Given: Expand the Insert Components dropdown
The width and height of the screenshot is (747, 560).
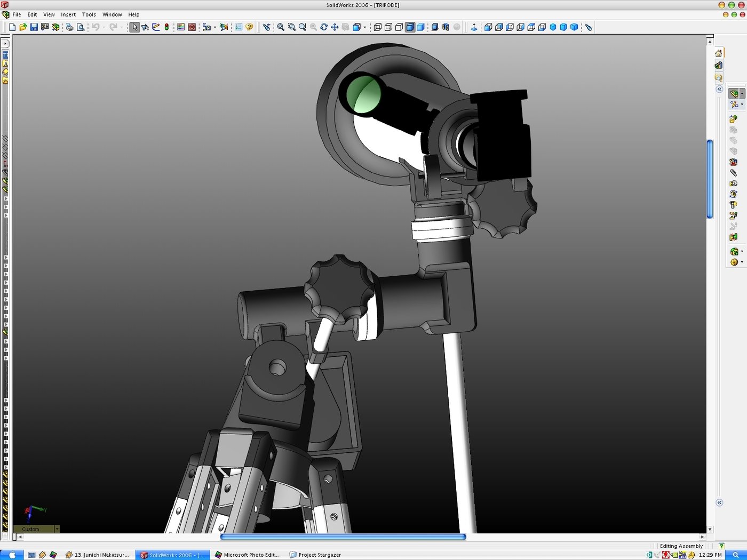Looking at the screenshot, I should pos(742,93).
